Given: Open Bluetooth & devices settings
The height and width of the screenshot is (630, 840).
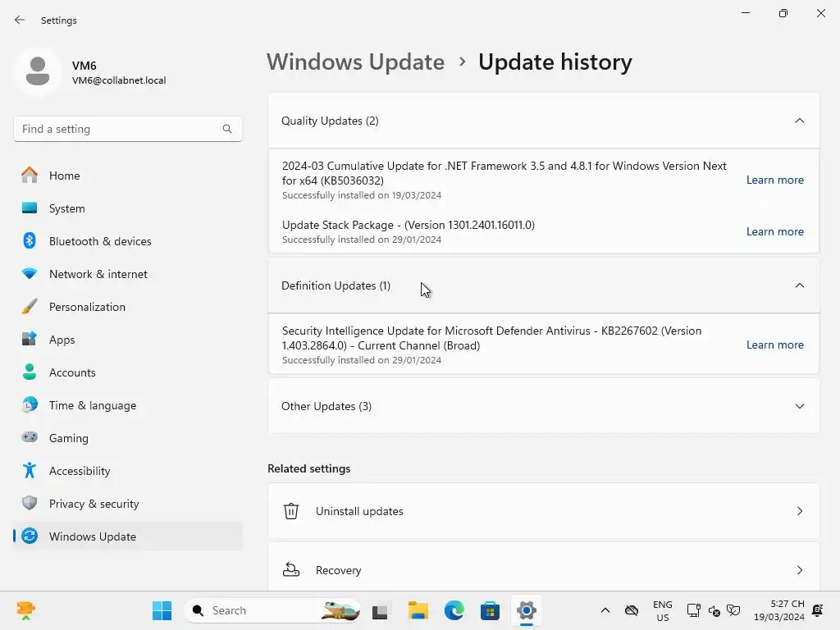Looking at the screenshot, I should [x=128, y=241].
